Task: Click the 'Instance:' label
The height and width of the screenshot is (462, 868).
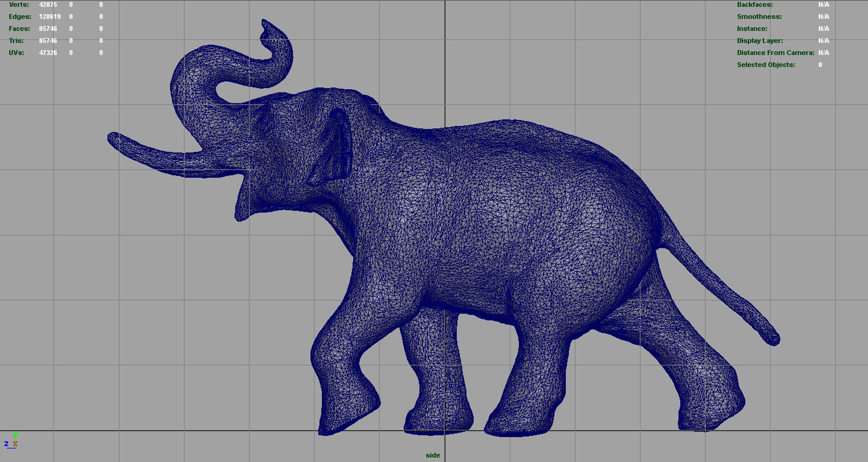Action: click(x=752, y=28)
